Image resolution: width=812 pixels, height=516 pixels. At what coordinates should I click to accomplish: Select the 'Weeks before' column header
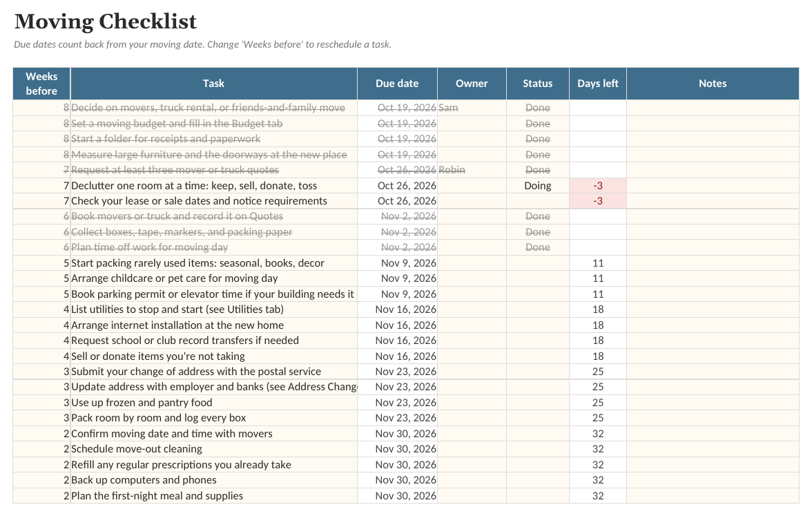(x=41, y=84)
